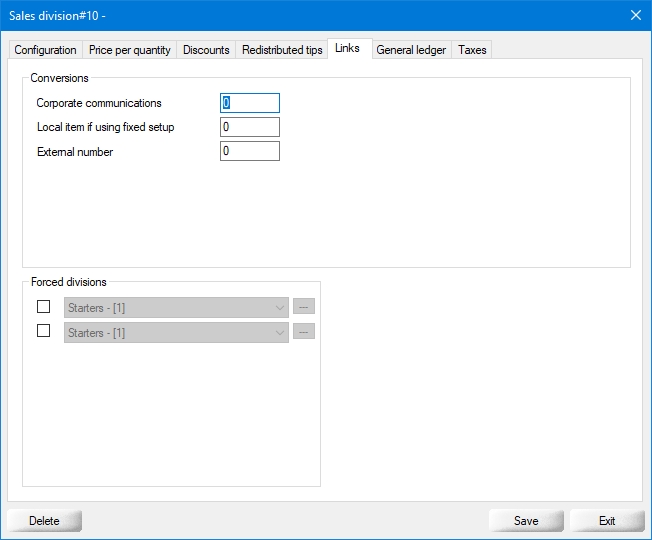Image resolution: width=652 pixels, height=540 pixels.
Task: Click the second forced division ellipsis button
Action: 304,332
